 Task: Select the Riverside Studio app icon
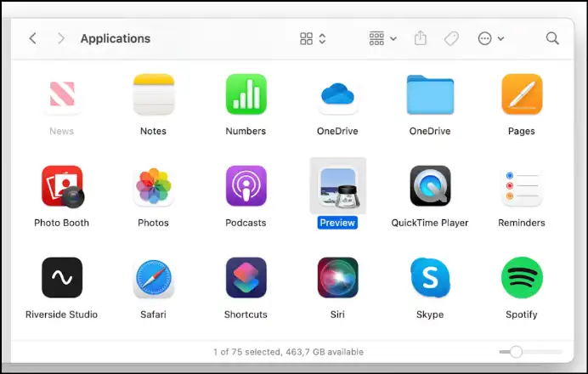tap(62, 278)
